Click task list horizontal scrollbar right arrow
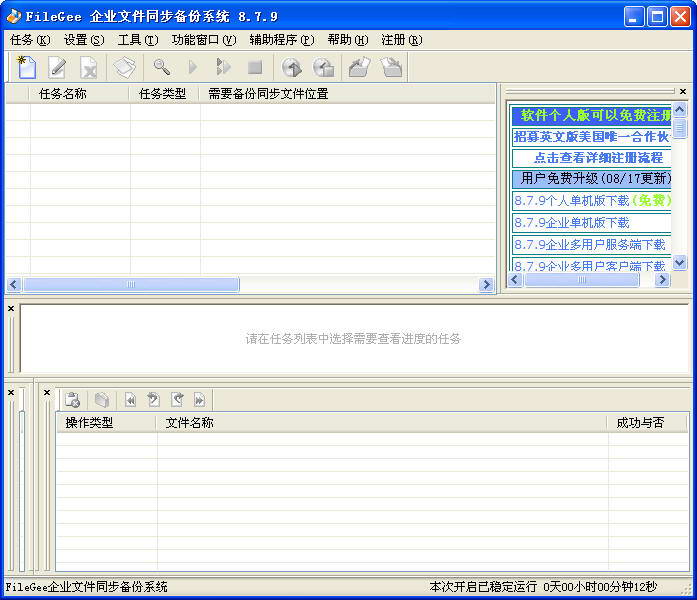Screen dimensions: 697x600 pos(486,284)
